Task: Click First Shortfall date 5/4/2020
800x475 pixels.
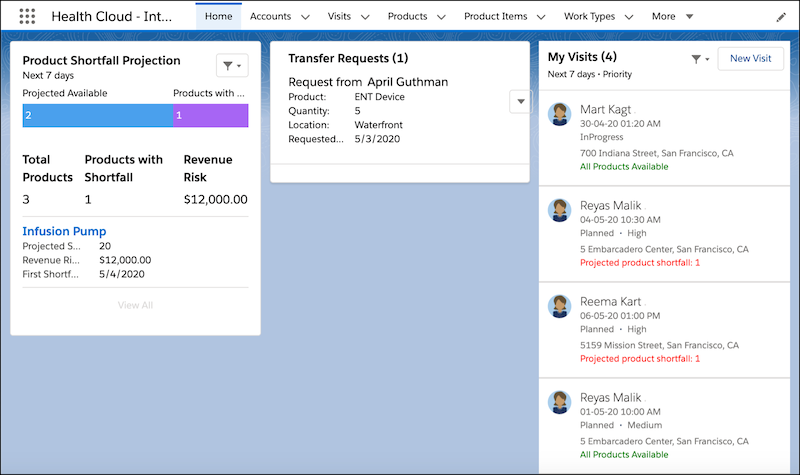Action: click(x=121, y=274)
